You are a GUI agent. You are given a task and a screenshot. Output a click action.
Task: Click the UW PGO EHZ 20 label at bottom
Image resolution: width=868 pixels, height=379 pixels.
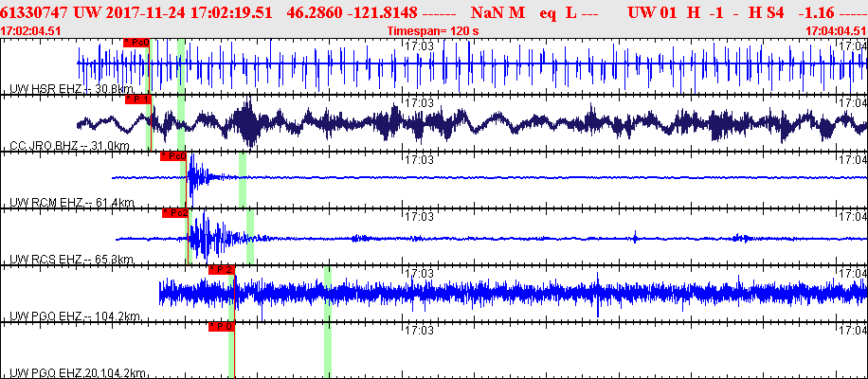tap(78, 373)
